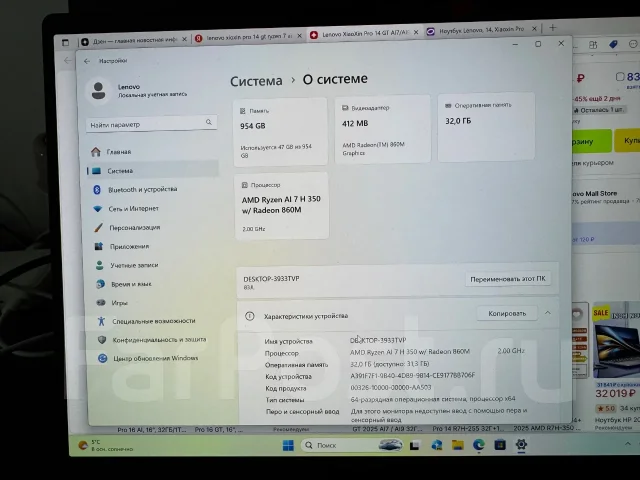
Task: Open the Task View taskbar icon
Action: point(415,445)
